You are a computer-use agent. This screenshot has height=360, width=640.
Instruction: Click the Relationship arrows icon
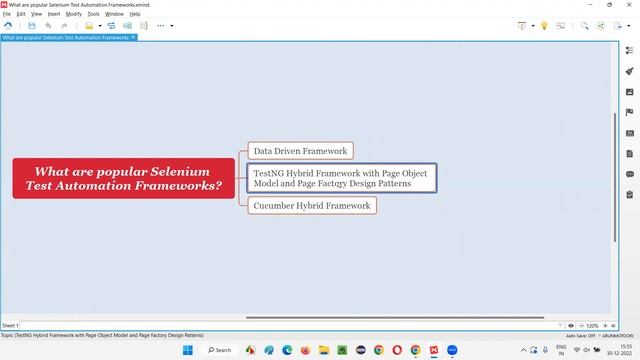111,26
